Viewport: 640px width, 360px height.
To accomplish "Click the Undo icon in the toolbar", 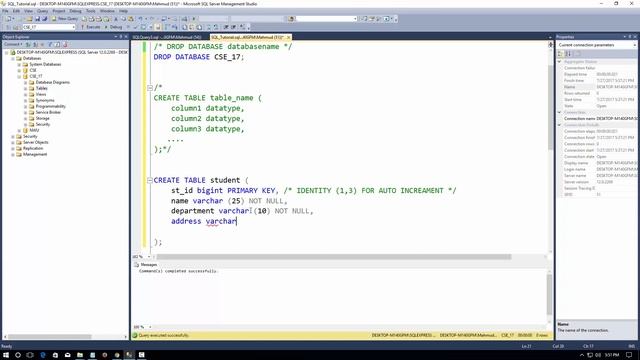I will [141, 19].
